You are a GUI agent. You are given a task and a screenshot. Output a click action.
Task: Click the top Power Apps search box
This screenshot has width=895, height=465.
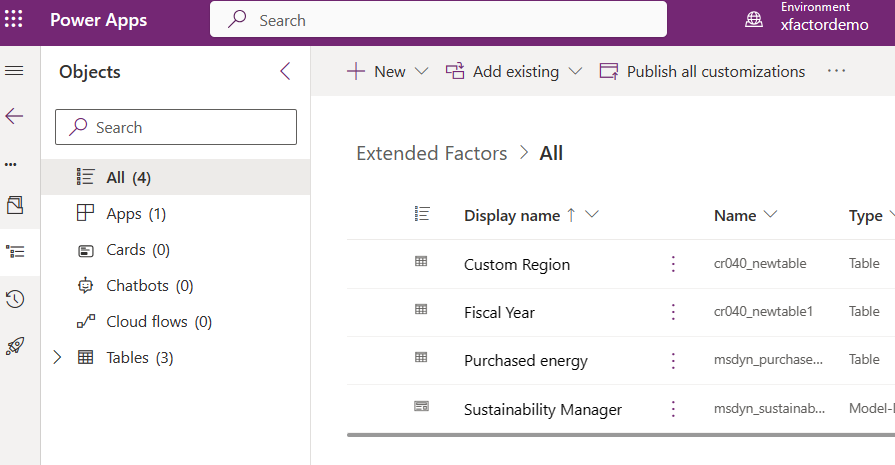click(438, 19)
